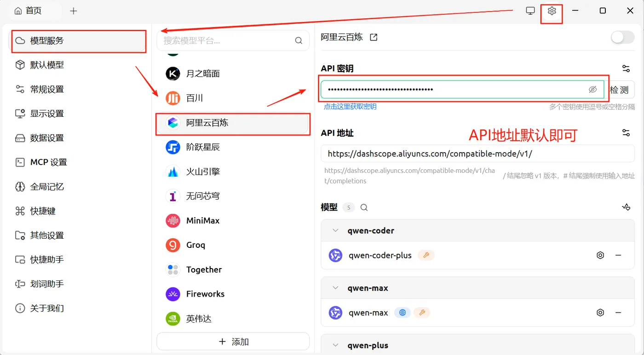Collapse the qwen-coder model group
This screenshot has height=355, width=644.
(335, 230)
